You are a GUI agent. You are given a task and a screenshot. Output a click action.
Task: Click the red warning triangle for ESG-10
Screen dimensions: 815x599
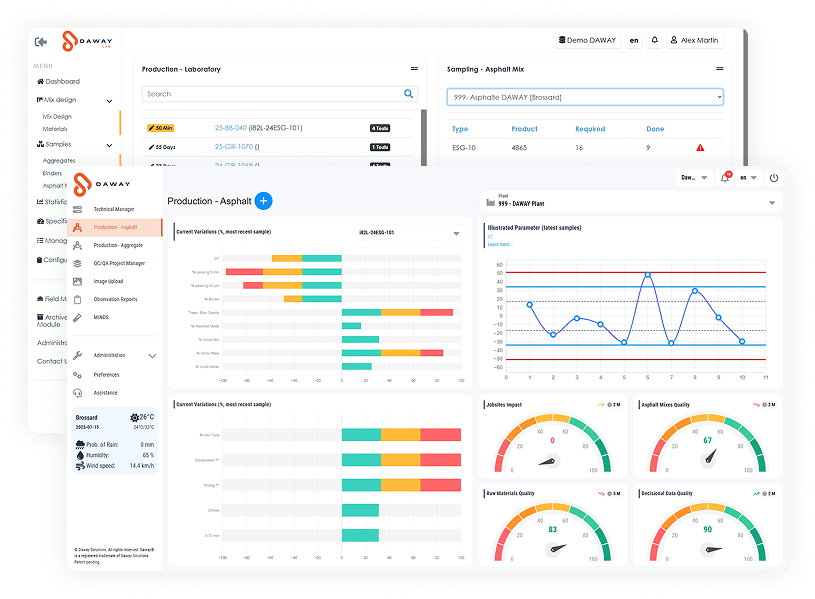coord(700,148)
